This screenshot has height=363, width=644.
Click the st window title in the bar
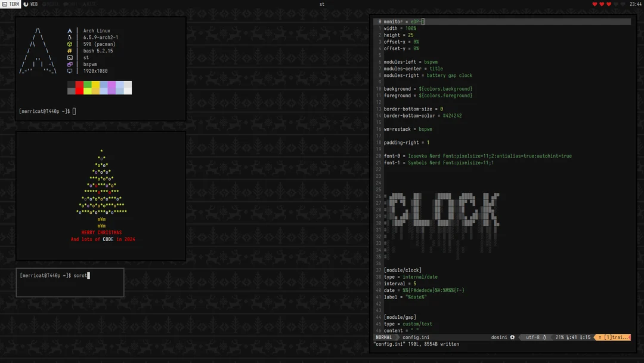321,4
